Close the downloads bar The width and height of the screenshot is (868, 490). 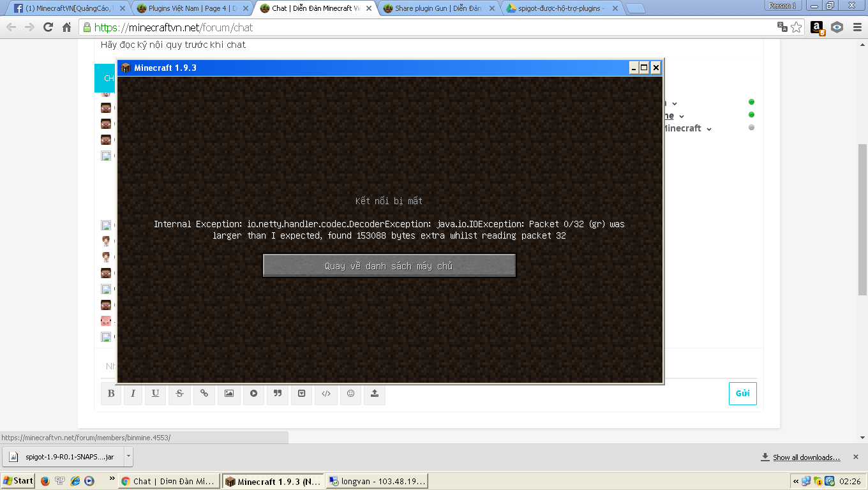coord(856,457)
